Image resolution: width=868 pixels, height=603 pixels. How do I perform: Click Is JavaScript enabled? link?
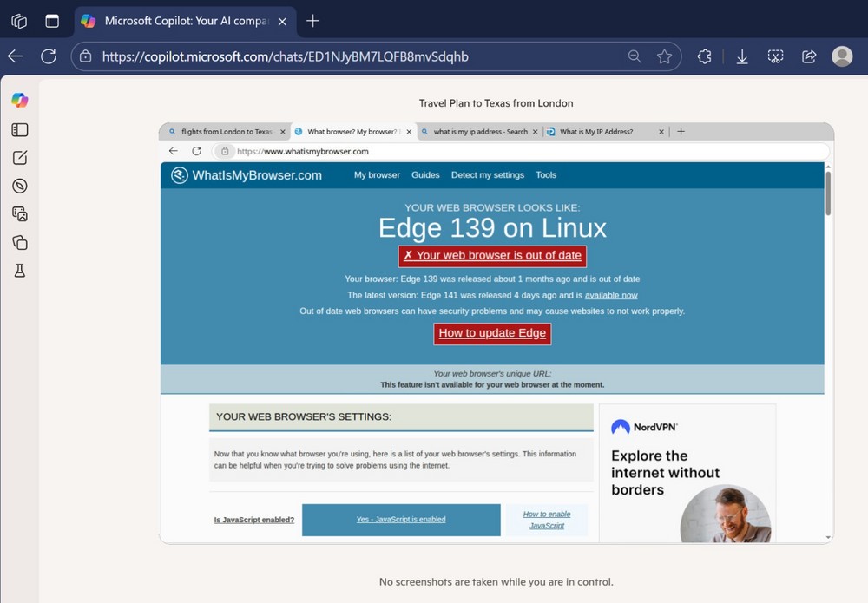(254, 520)
